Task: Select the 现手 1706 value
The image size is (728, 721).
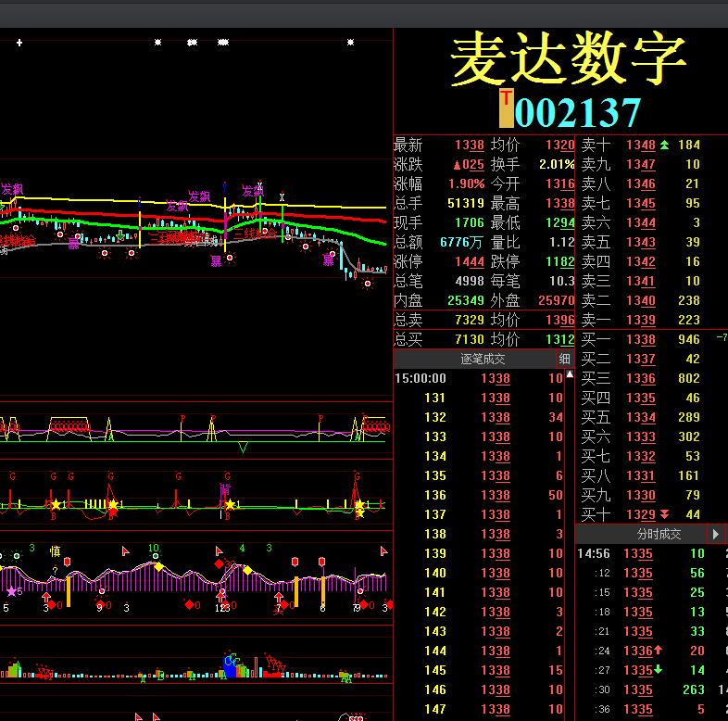Action: [x=470, y=223]
